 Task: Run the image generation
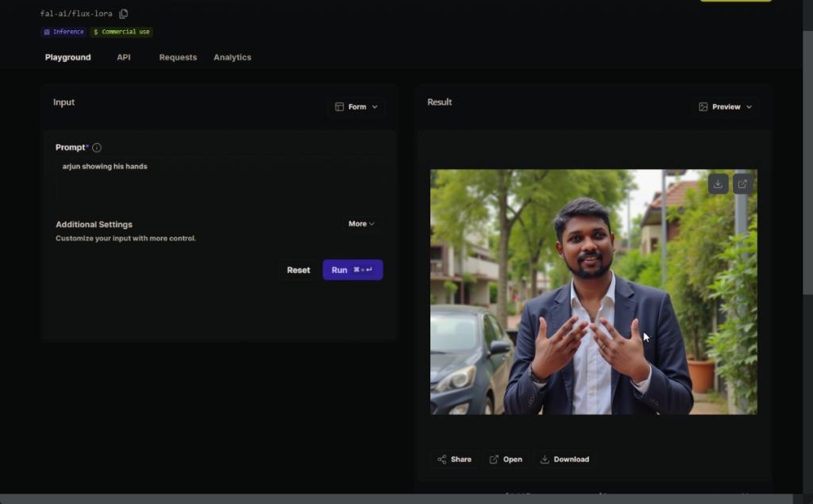(x=353, y=270)
